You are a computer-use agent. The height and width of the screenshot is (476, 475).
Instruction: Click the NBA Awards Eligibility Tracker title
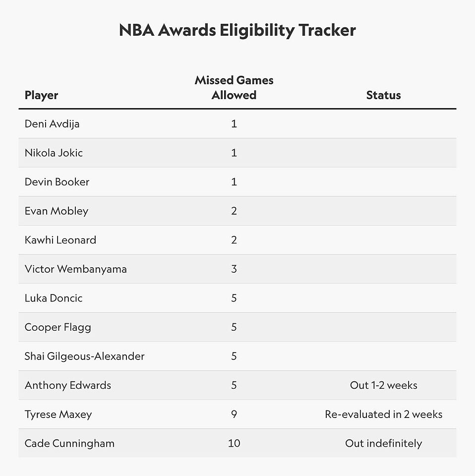point(237,31)
